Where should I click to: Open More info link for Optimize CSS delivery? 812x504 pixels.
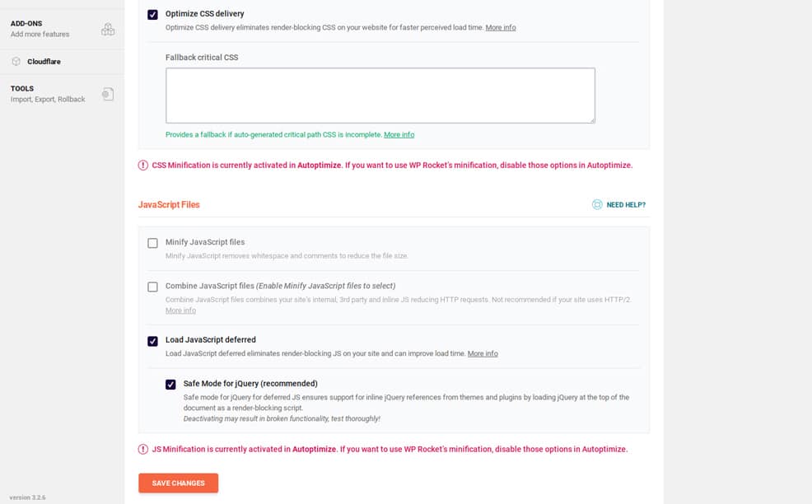click(500, 27)
